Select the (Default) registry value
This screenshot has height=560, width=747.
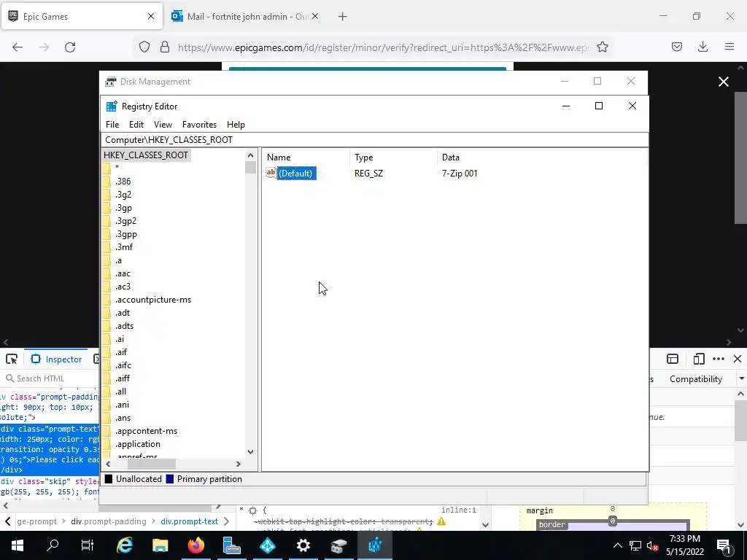(295, 174)
